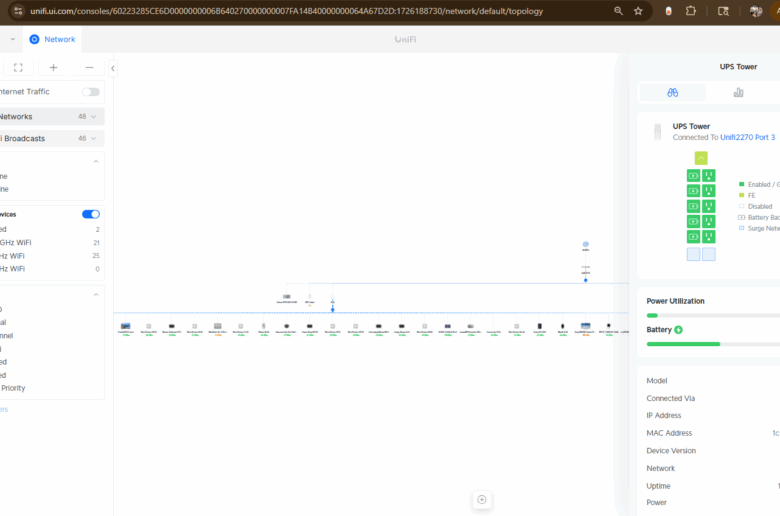Open the browser extensions puzzle icon
Screen dimensions: 780x516
(690, 11)
